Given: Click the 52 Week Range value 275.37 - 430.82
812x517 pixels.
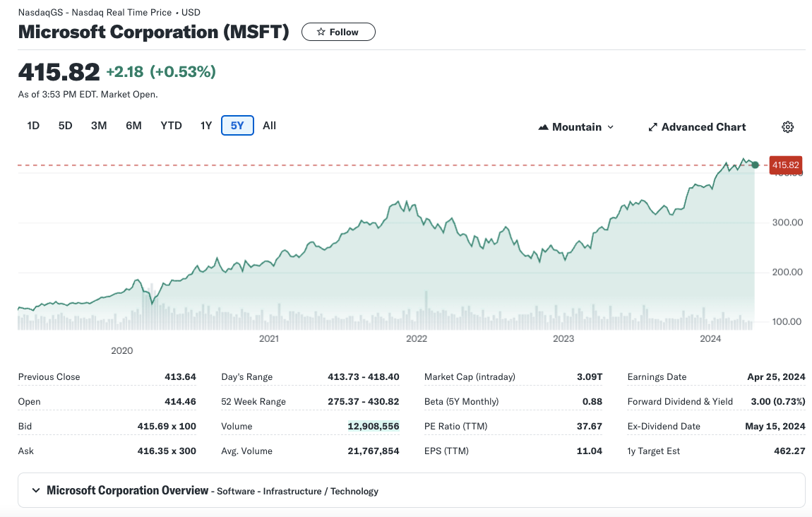Looking at the screenshot, I should click(364, 401).
